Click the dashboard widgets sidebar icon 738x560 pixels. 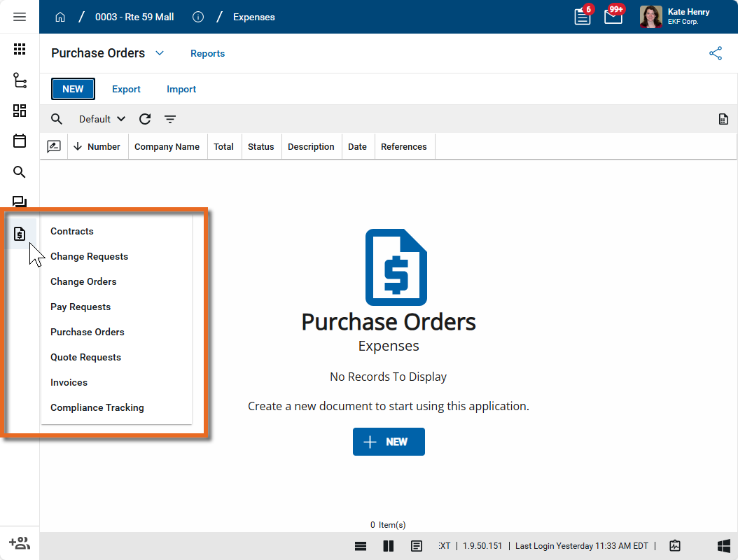[20, 111]
